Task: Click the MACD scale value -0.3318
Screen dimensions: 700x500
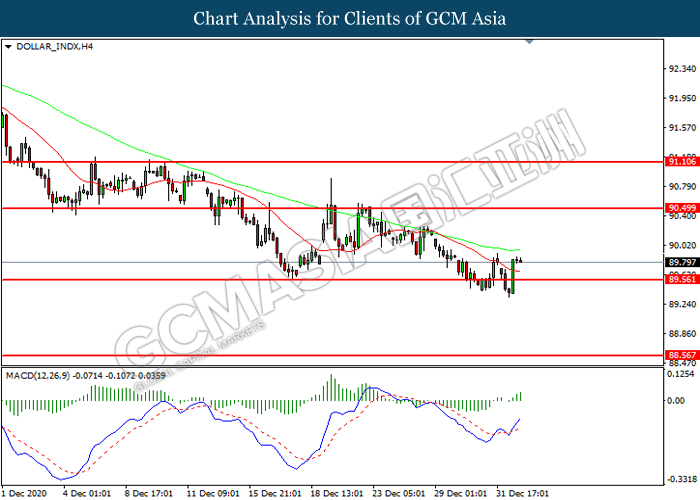Action: (682, 479)
